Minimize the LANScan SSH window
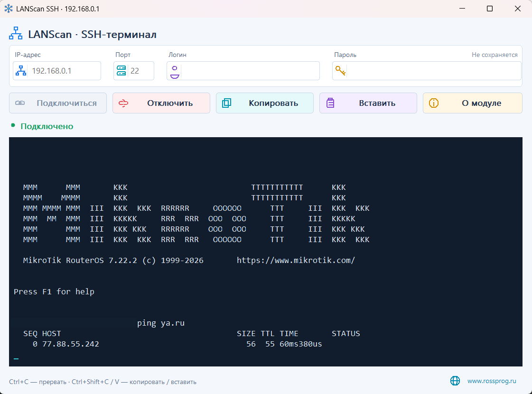Image resolution: width=532 pixels, height=394 pixels. pos(462,9)
